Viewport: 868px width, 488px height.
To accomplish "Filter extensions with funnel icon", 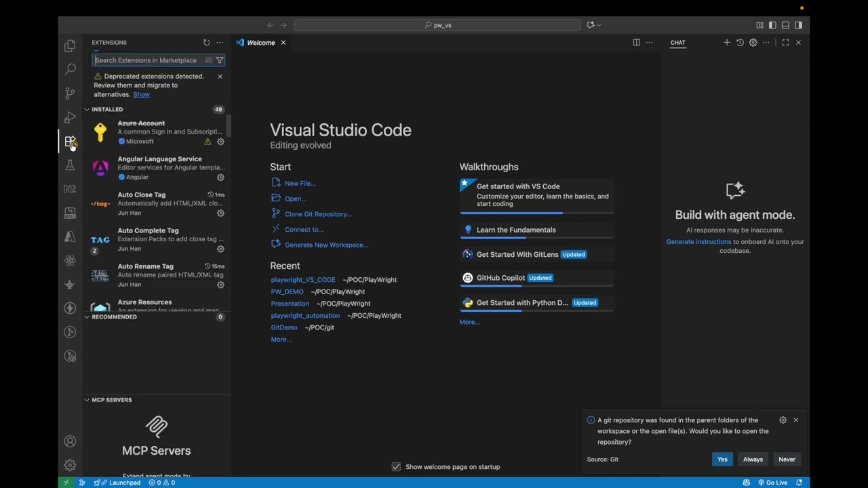I will coord(219,60).
